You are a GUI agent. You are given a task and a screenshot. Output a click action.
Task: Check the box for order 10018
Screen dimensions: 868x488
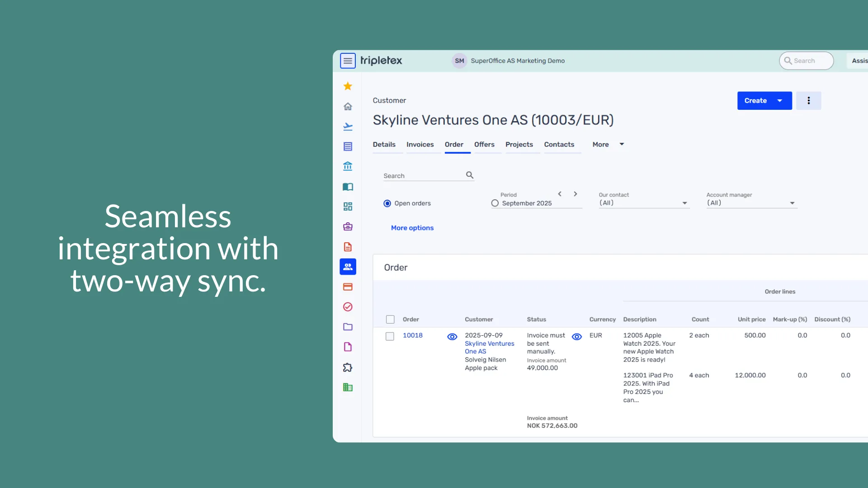pyautogui.click(x=390, y=336)
